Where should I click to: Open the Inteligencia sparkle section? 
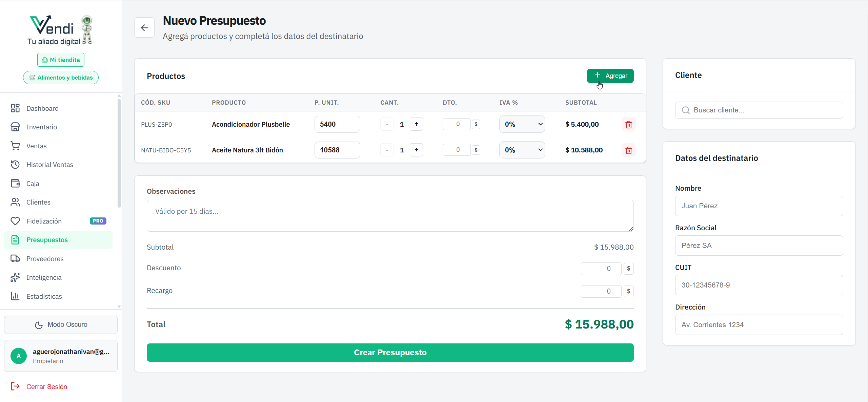point(15,277)
